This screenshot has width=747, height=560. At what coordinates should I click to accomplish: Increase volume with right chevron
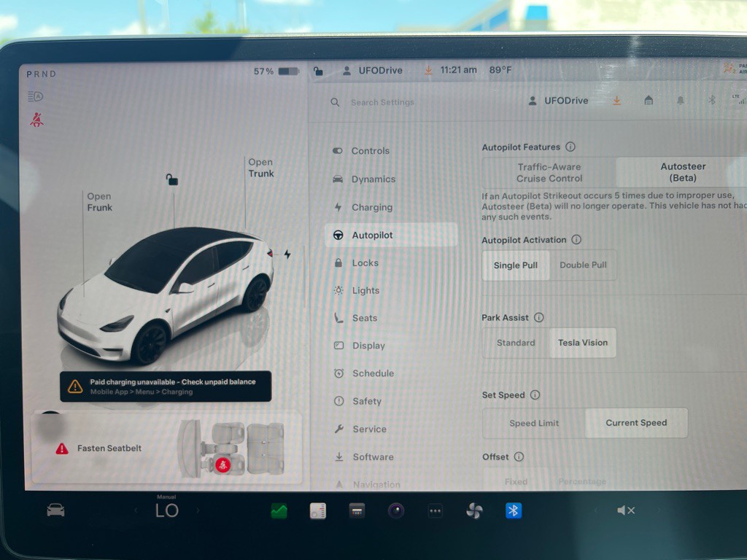pyautogui.click(x=659, y=510)
